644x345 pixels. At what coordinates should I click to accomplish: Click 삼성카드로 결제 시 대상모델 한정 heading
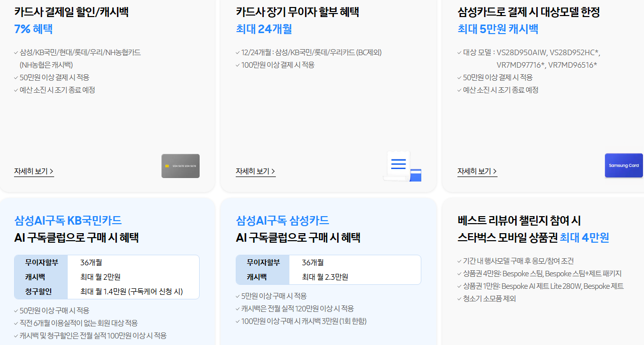click(x=529, y=12)
